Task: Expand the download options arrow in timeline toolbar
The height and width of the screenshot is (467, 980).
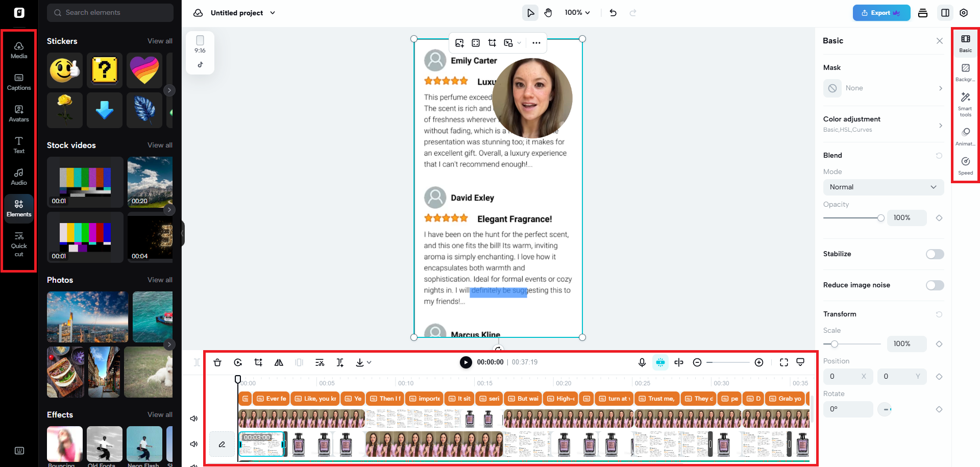Action: pos(369,362)
